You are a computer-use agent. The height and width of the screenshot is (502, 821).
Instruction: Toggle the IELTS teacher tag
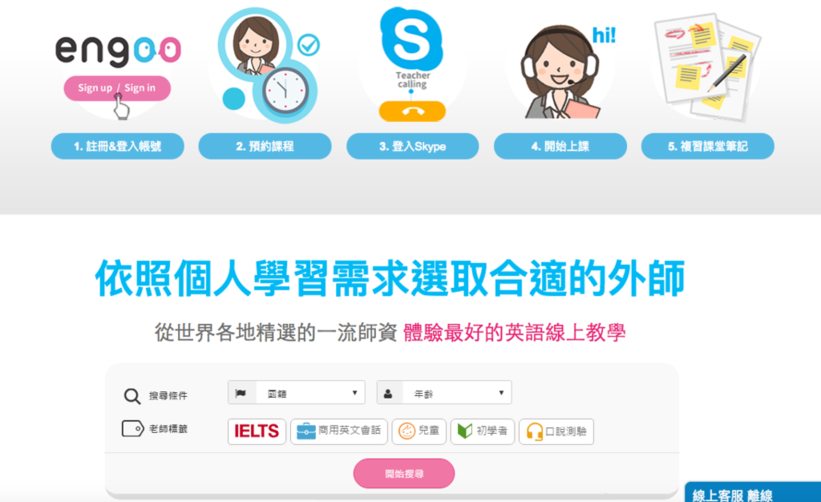click(x=257, y=431)
